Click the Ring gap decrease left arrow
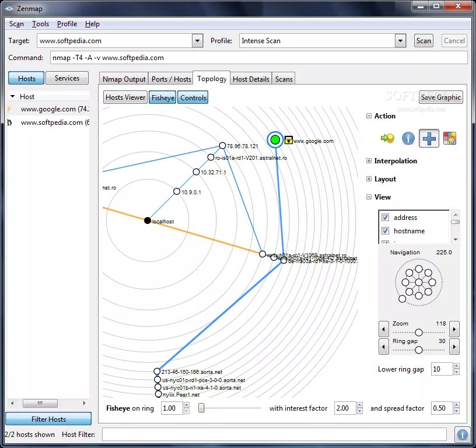The height and width of the screenshot is (448, 476). coord(384,346)
